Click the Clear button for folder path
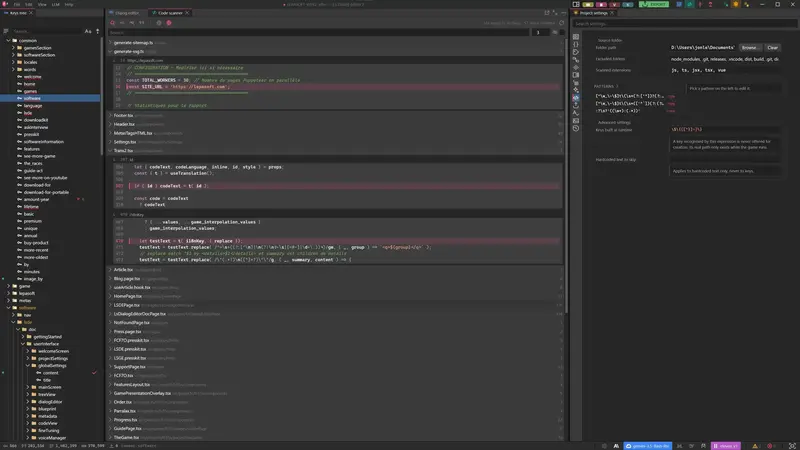 (772, 47)
